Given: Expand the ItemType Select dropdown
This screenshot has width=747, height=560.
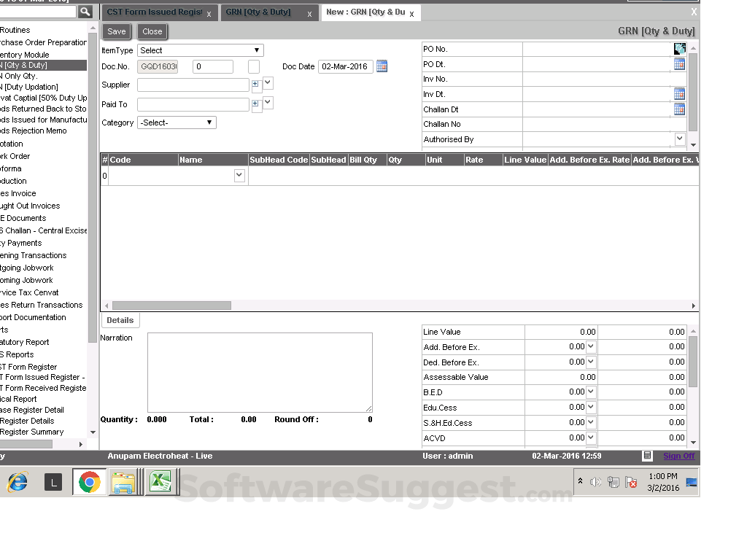Looking at the screenshot, I should click(257, 50).
